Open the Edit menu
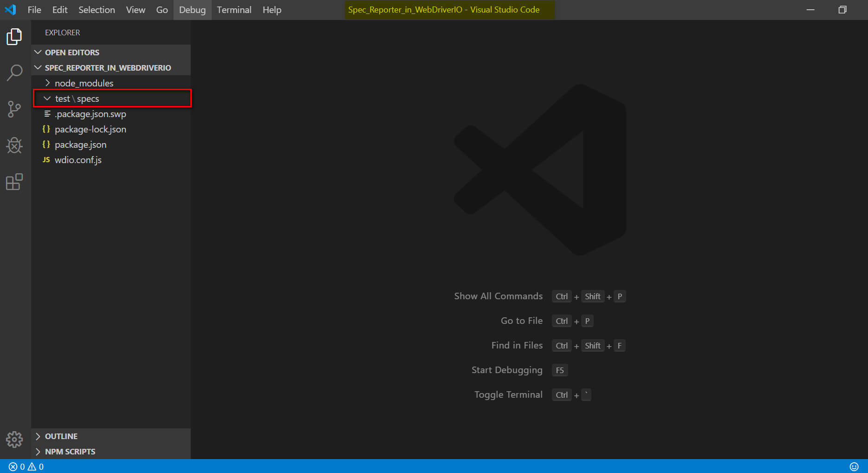This screenshot has height=473, width=868. (x=60, y=10)
